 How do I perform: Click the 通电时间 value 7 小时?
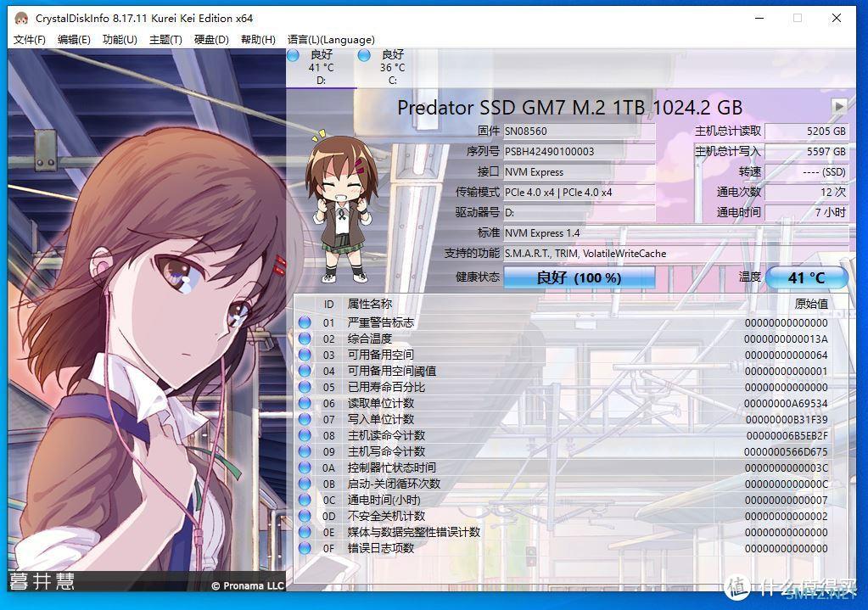click(807, 213)
